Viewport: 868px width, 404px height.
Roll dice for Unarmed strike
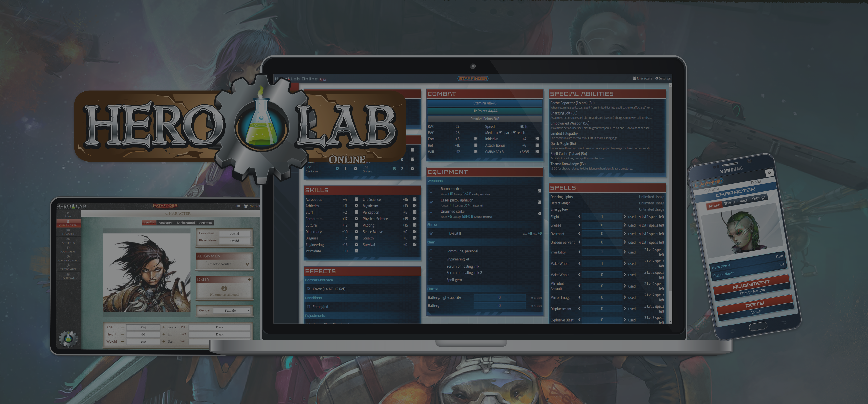tap(539, 213)
